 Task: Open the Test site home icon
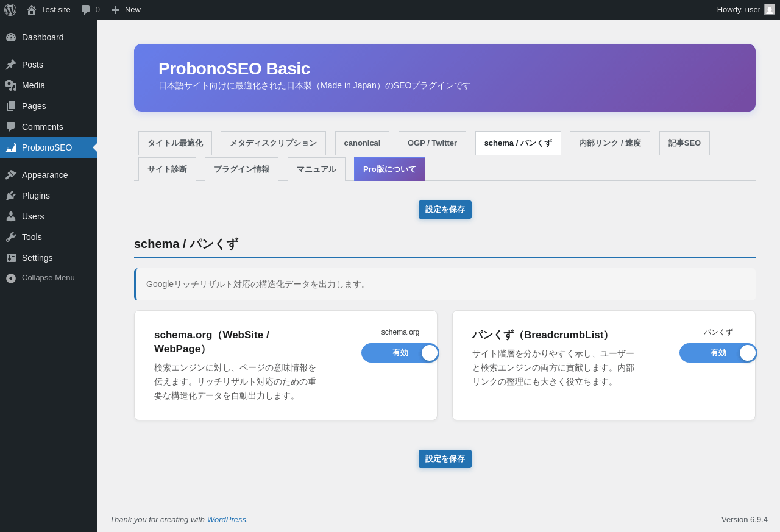click(32, 10)
